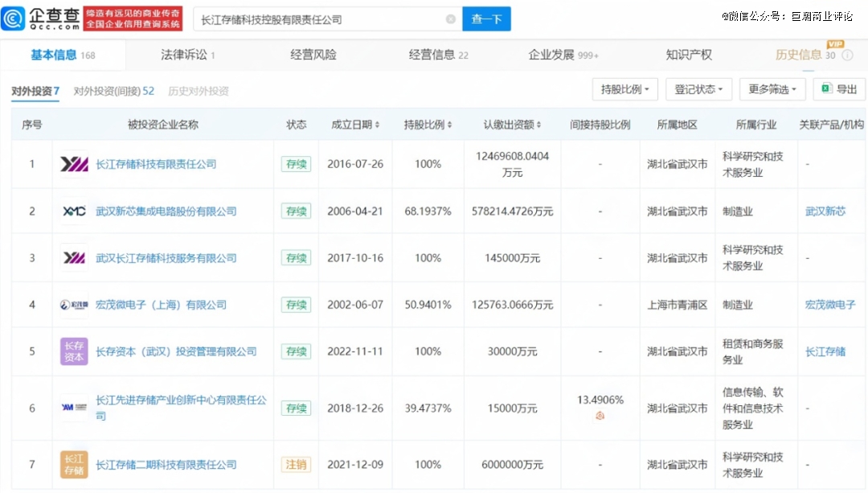Sort by 成立日期 column header
This screenshot has width=868, height=493.
[355, 125]
